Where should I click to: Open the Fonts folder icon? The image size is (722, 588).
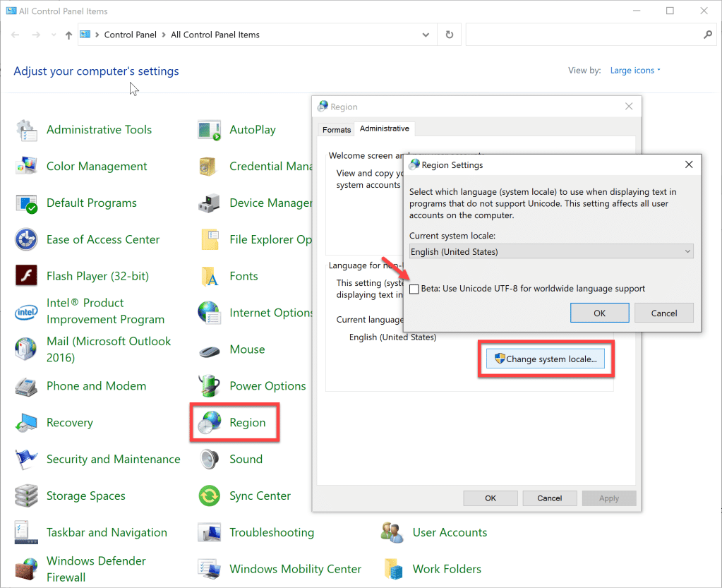[x=210, y=276]
